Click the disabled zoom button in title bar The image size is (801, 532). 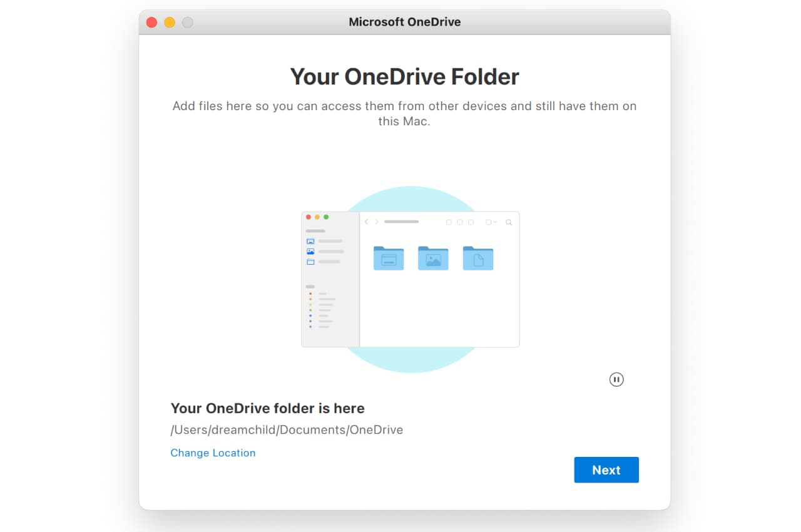[x=188, y=23]
